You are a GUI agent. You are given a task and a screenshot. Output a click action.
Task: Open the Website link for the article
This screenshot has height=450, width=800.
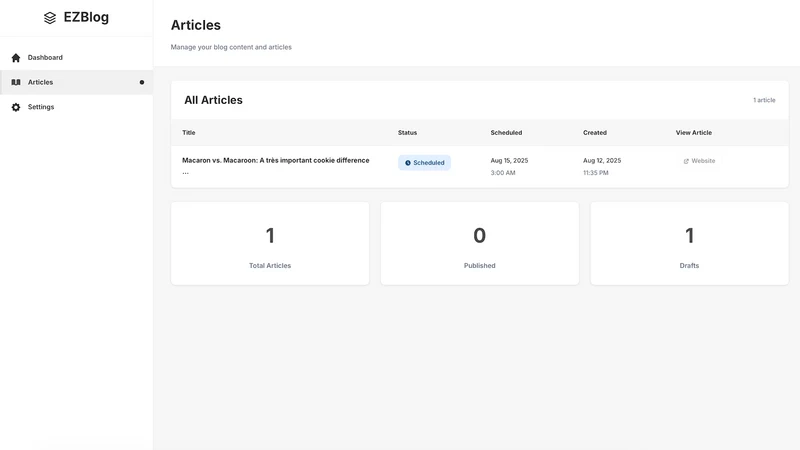pyautogui.click(x=699, y=161)
